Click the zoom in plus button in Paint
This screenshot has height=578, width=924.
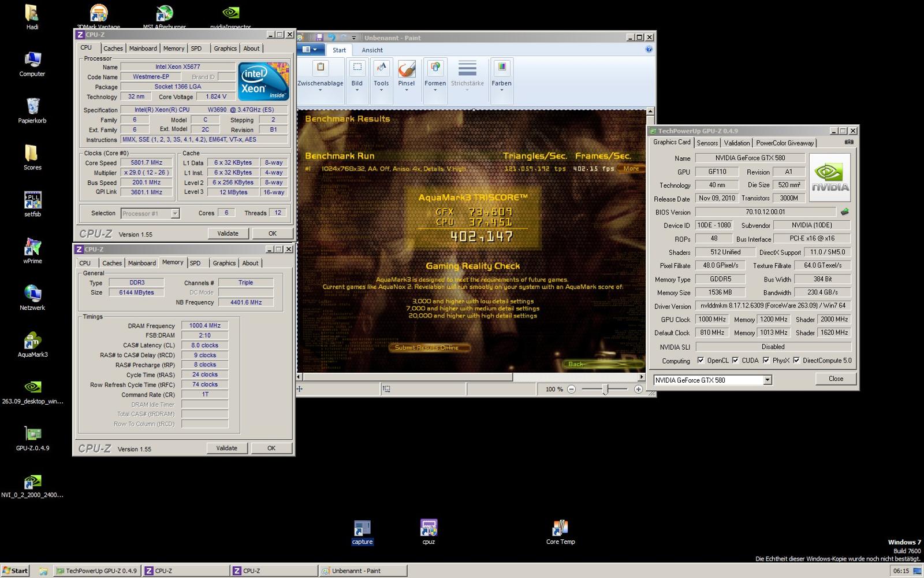click(x=638, y=389)
